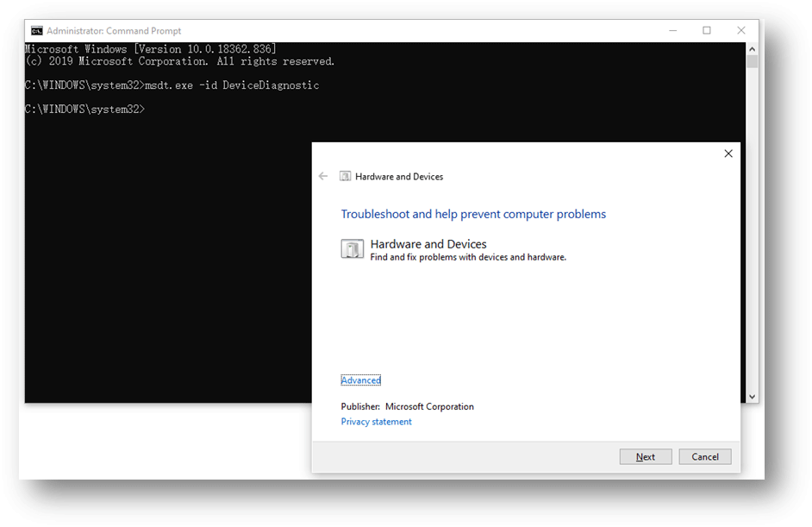Click the '(c) 2019 Microsoft Corporation' copyright line
Screen dimensions: 812x527
coord(179,61)
